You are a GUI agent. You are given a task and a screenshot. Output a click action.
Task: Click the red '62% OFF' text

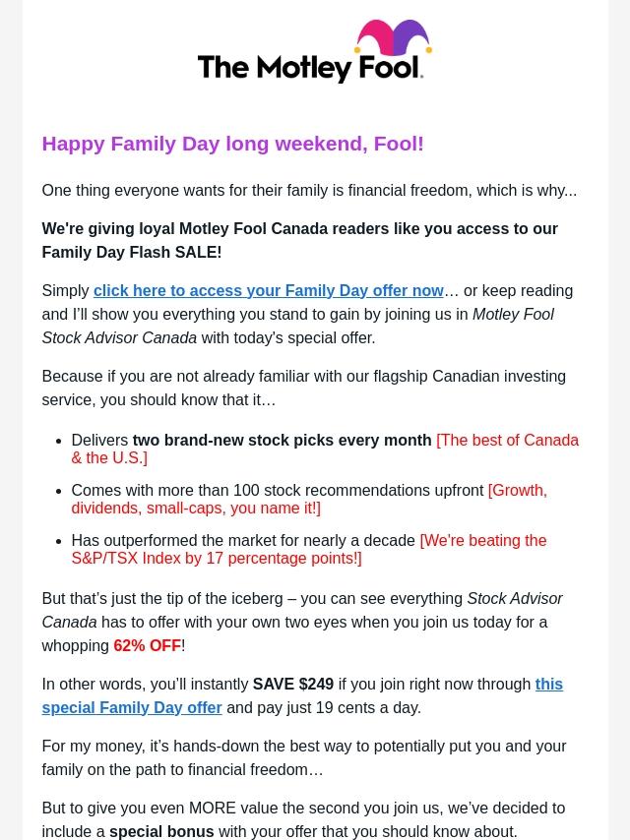(147, 645)
